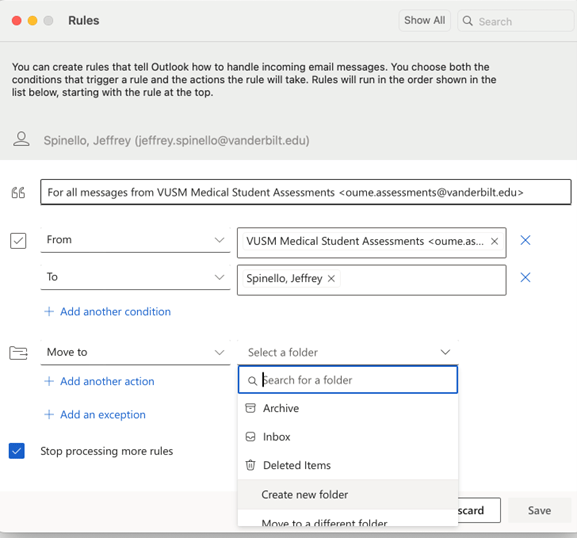Click the magnifier icon in folder search
The height and width of the screenshot is (538, 577).
pyautogui.click(x=252, y=381)
